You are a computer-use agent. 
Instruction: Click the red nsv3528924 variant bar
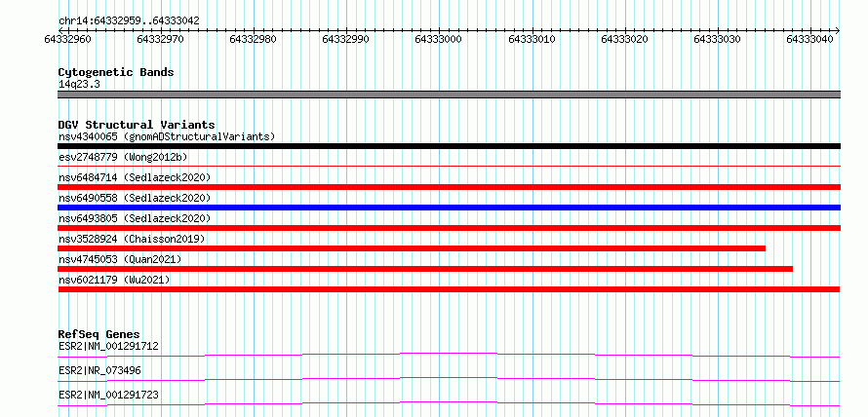(x=412, y=248)
